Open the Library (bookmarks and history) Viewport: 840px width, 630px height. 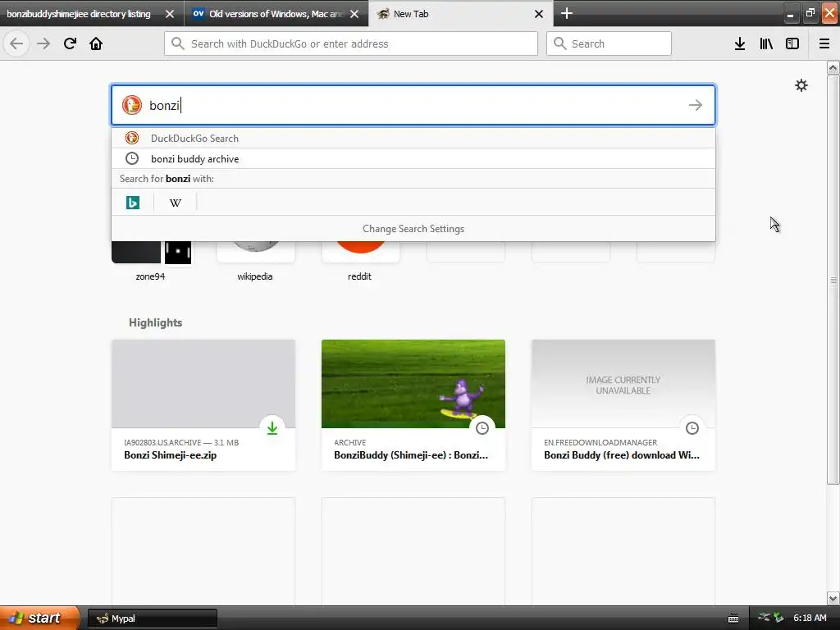tap(766, 43)
